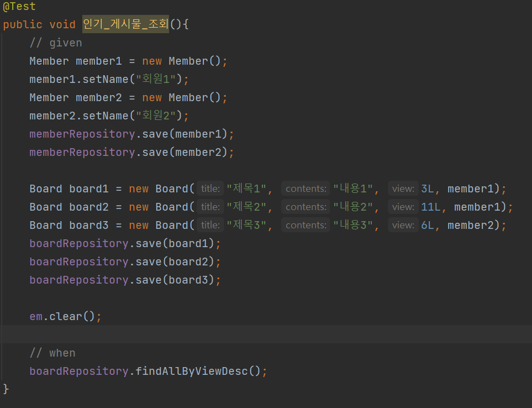The image size is (532, 408).
Task: Click view hint on board3 line
Action: click(x=403, y=226)
